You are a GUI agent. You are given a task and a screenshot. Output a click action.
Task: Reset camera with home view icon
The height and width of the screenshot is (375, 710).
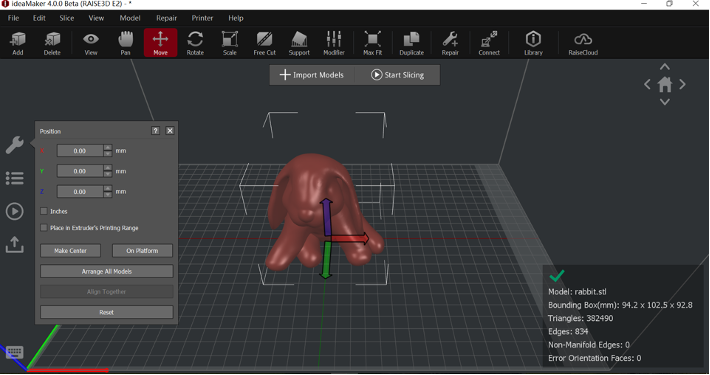click(665, 84)
